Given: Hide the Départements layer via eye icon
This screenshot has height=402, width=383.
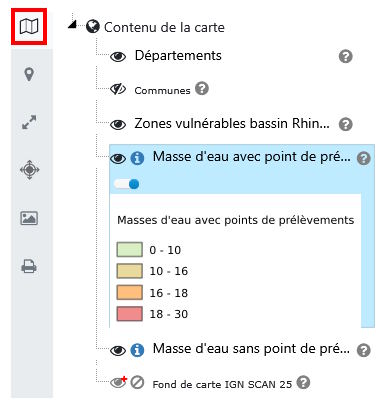Looking at the screenshot, I should coord(118,57).
